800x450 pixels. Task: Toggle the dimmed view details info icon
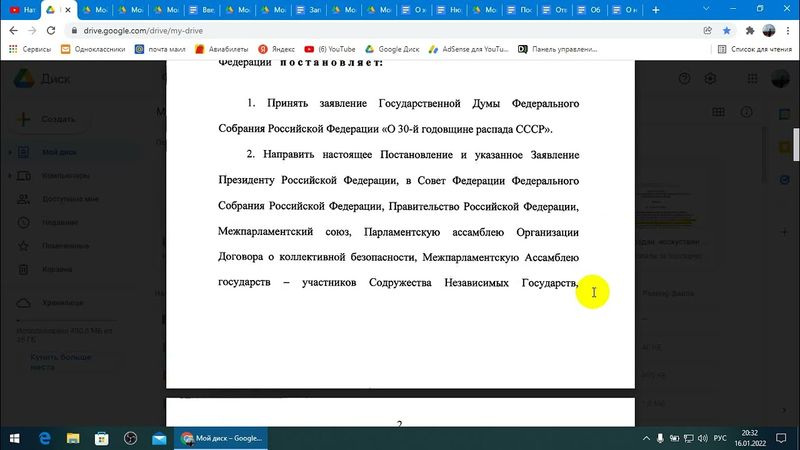pyautogui.click(x=746, y=112)
